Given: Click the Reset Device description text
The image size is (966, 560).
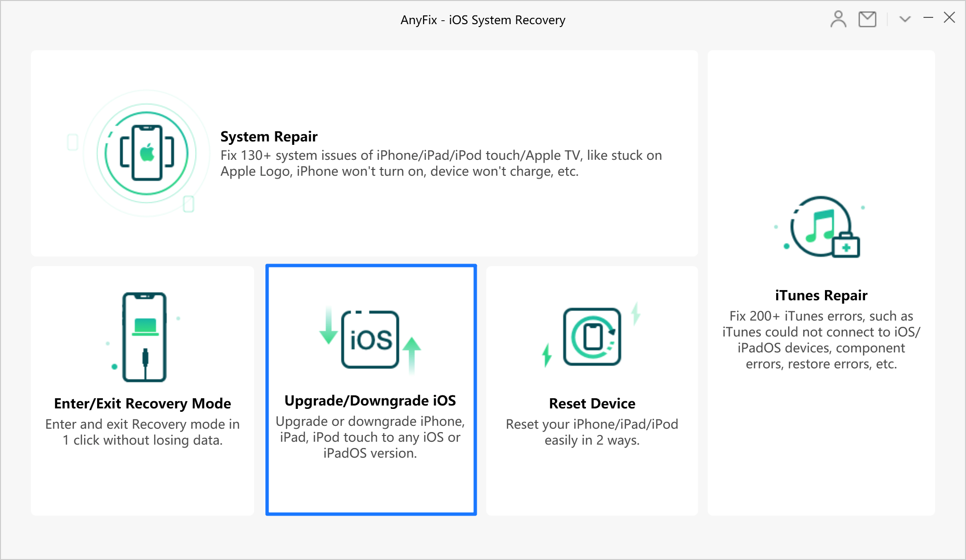Looking at the screenshot, I should (592, 432).
